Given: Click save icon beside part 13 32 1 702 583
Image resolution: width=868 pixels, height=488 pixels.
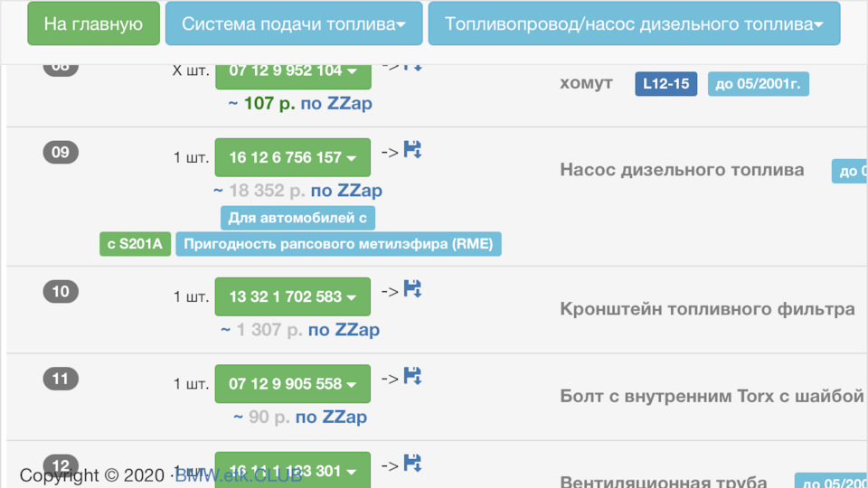Looking at the screenshot, I should [412, 289].
